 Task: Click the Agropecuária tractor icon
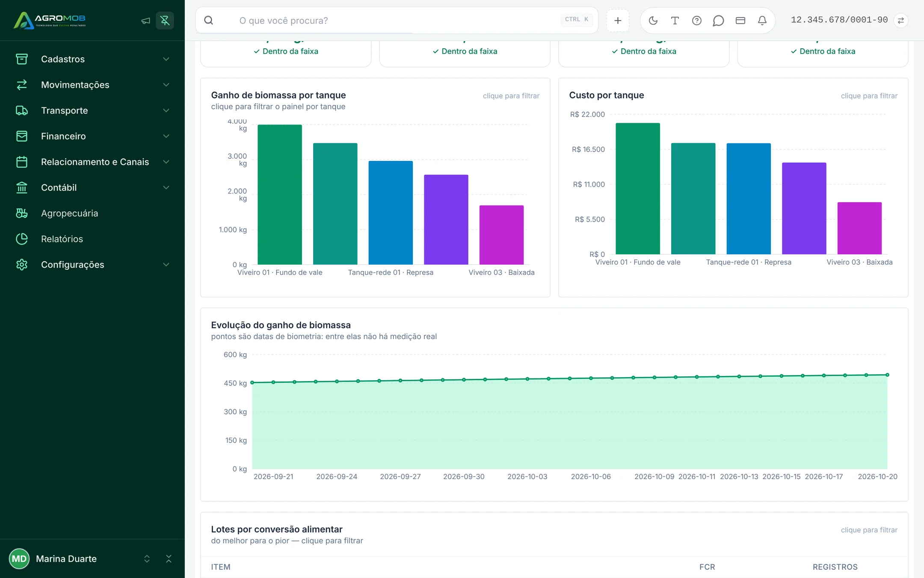point(22,213)
